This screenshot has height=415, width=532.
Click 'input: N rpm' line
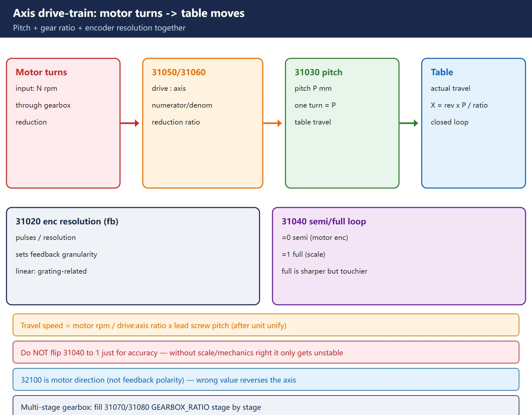coord(36,88)
